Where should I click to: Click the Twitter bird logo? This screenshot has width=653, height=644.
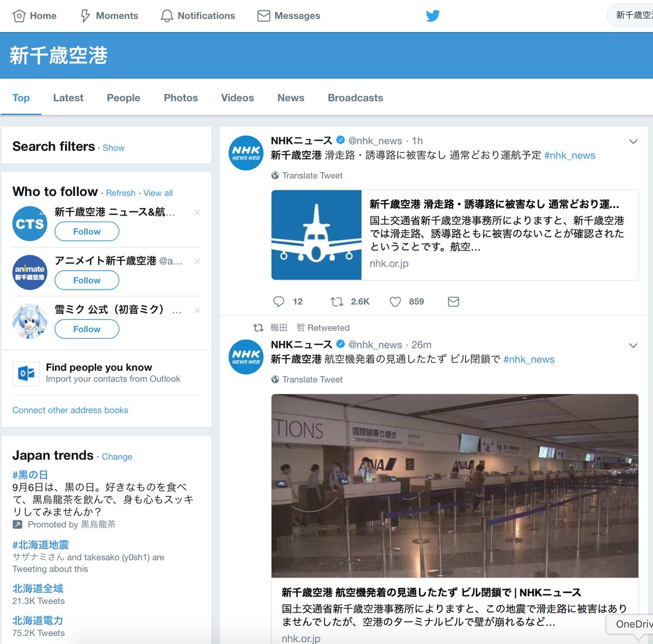coord(433,16)
